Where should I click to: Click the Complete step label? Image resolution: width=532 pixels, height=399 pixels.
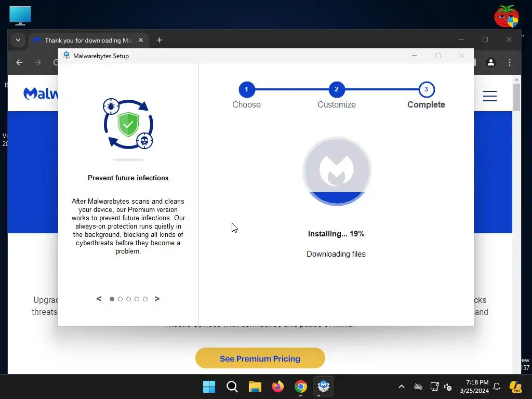[x=426, y=104]
